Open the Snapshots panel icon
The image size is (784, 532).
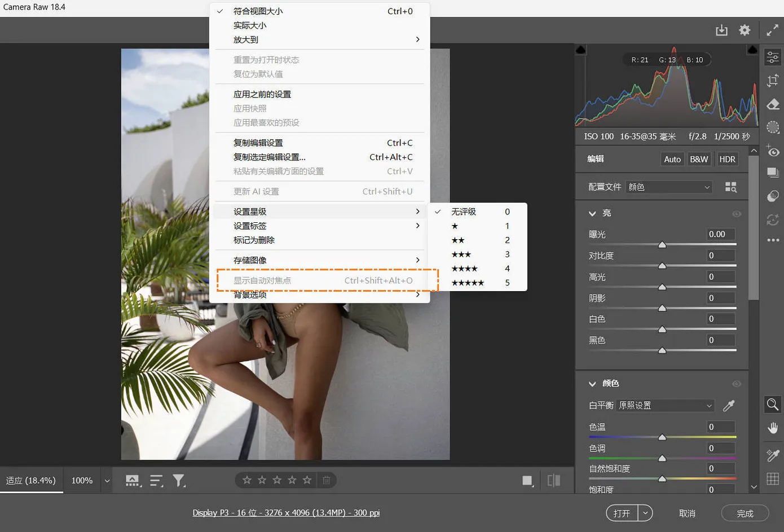[773, 173]
